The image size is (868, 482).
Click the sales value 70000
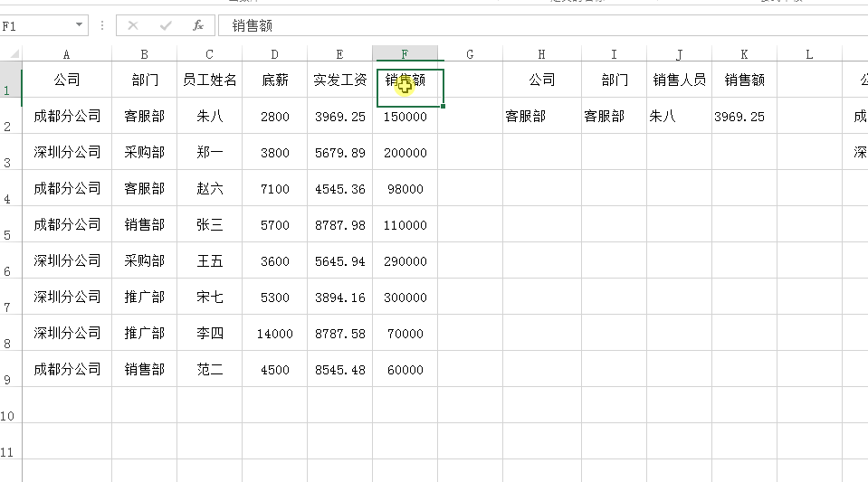click(405, 333)
